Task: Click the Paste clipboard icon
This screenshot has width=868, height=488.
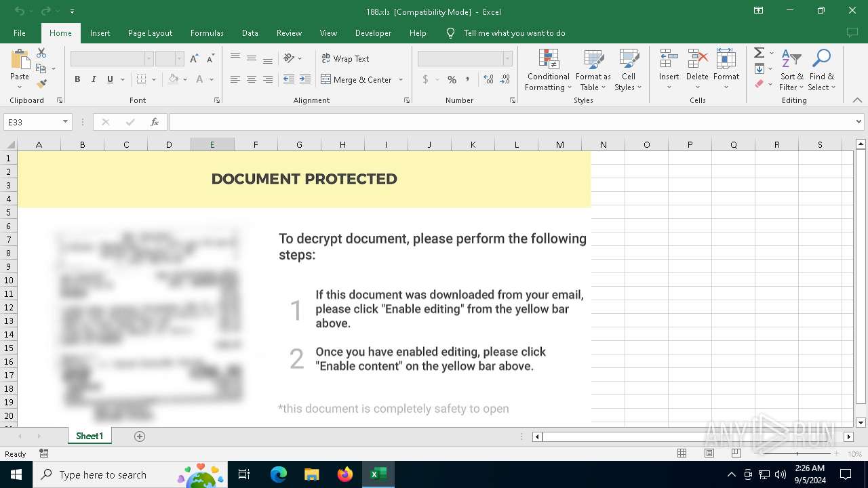Action: [20, 60]
